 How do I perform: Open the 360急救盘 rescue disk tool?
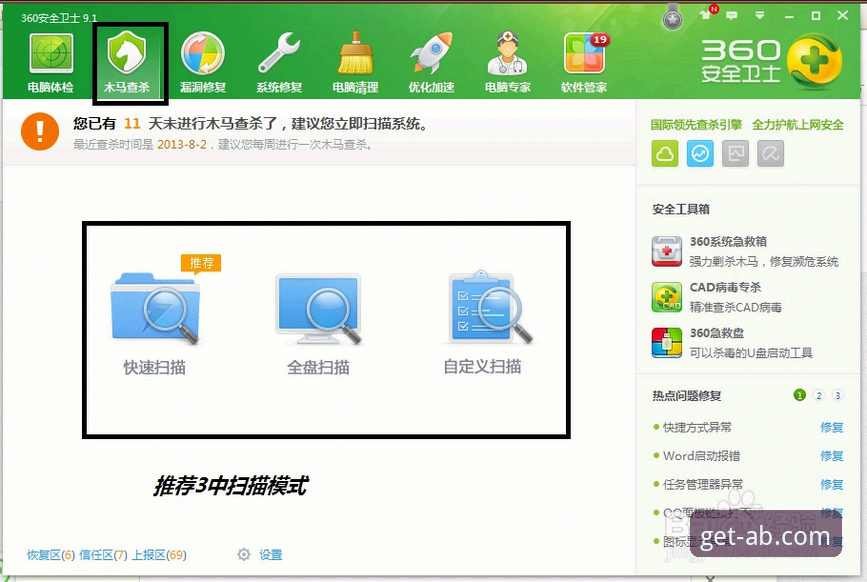coord(732,343)
